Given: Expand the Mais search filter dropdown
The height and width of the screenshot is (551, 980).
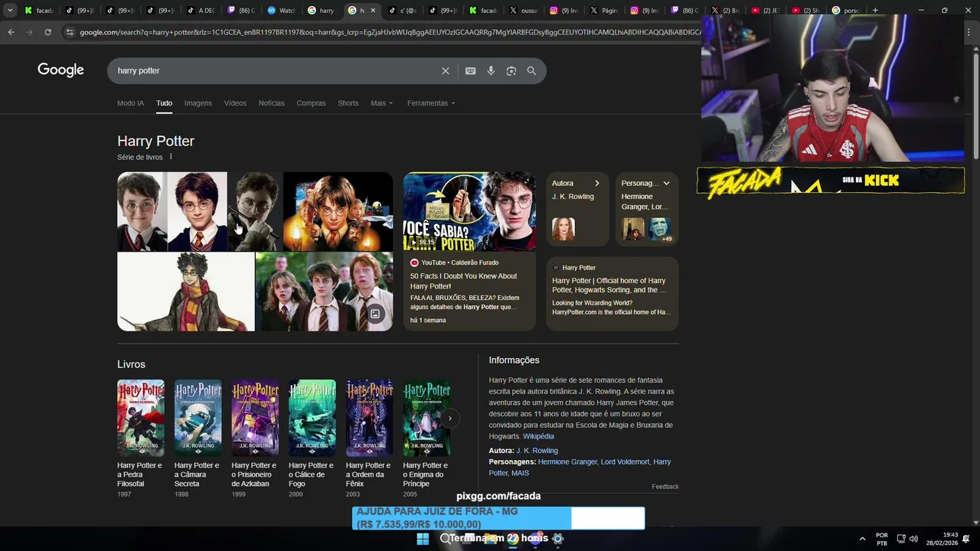Looking at the screenshot, I should coord(381,103).
